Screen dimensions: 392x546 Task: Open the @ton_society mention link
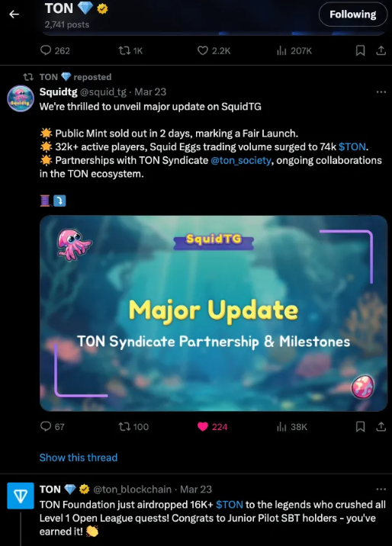241,160
